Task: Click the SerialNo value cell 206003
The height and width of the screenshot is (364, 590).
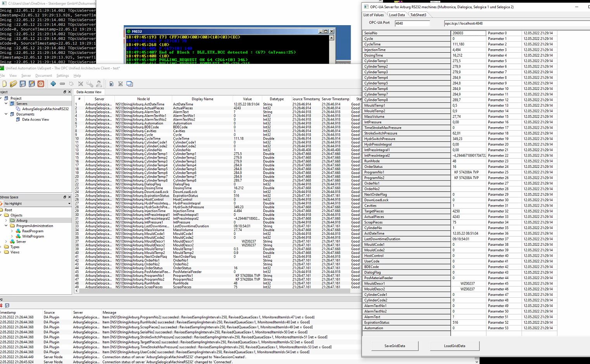Action: point(468,33)
